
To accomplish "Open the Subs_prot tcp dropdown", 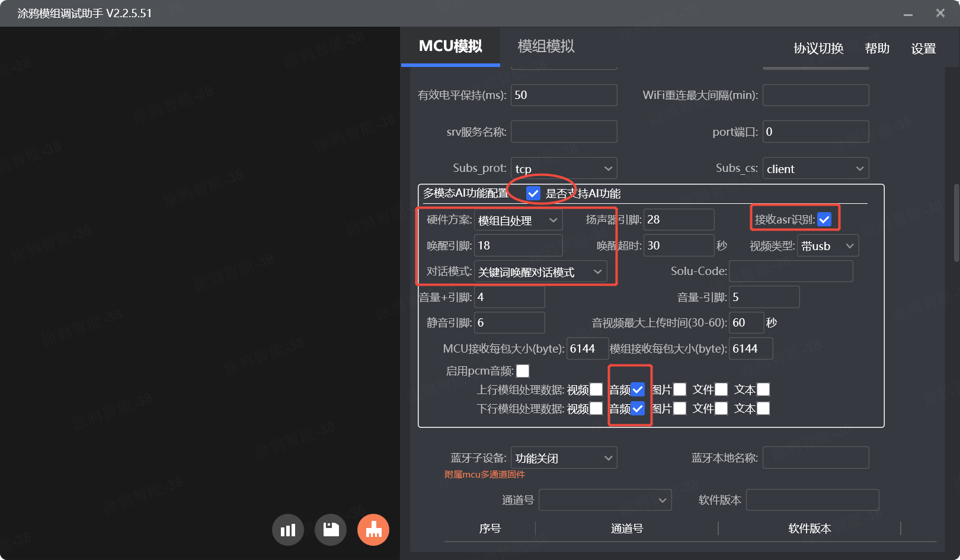I will pos(564,168).
